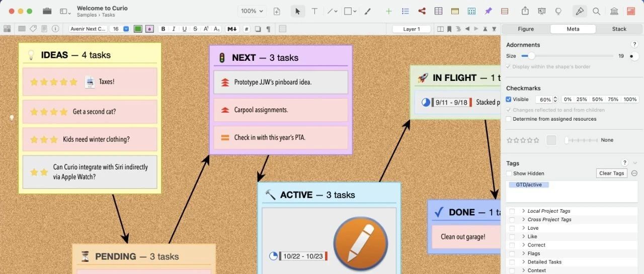Viewport: 644px width, 274px height.
Task: Adjust the priority slider showing None
Action: (x=582, y=140)
